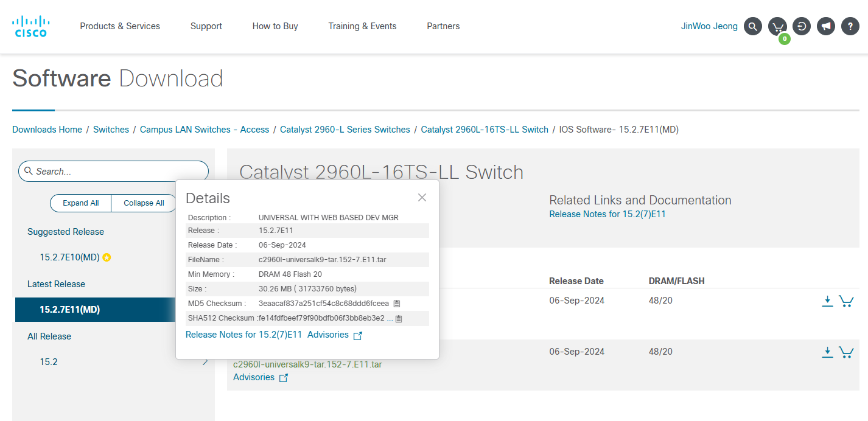Viewport: 868px width, 421px height.
Task: Open Release Notes link in Details popup
Action: click(243, 335)
